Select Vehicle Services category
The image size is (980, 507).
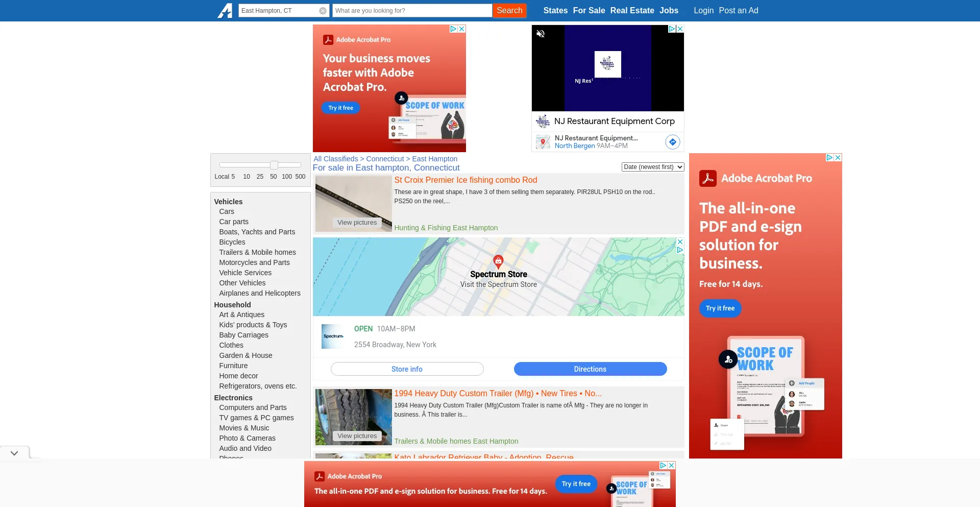(246, 273)
